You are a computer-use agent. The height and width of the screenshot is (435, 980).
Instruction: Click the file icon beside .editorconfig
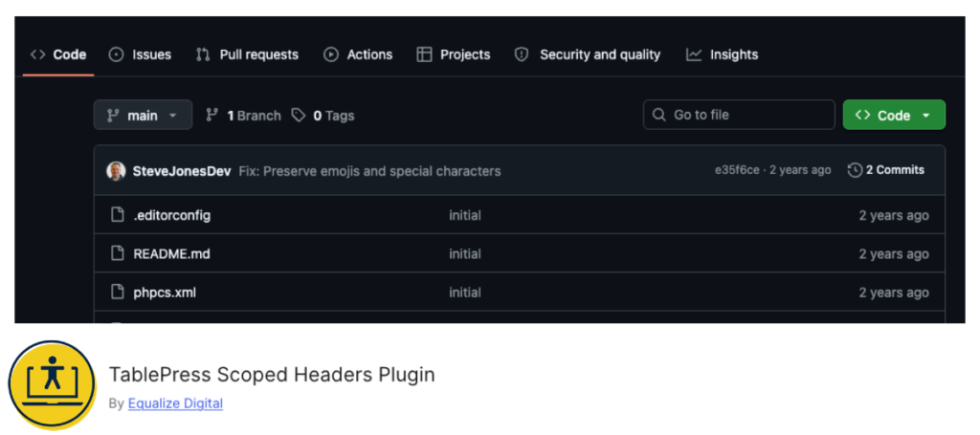117,215
